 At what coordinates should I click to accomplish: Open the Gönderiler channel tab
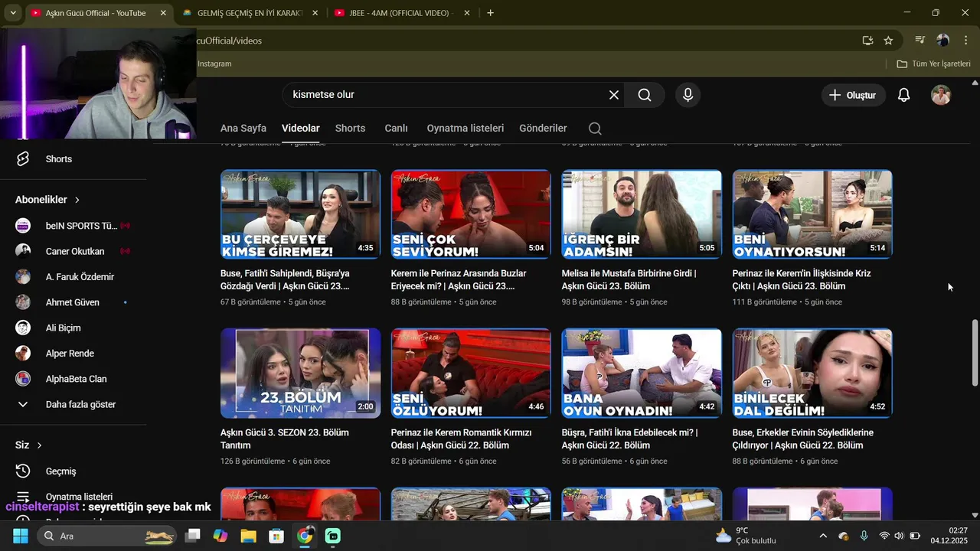pos(543,129)
